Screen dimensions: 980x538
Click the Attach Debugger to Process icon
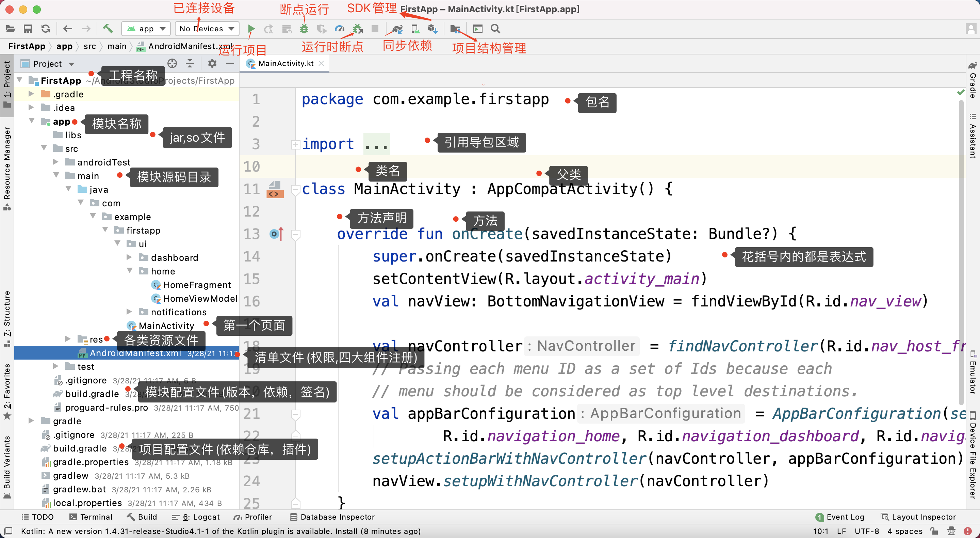357,29
